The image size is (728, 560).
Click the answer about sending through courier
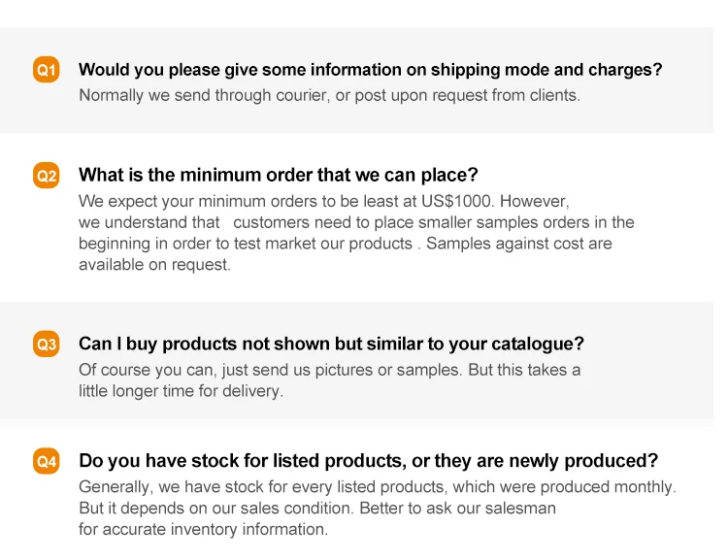(x=329, y=95)
